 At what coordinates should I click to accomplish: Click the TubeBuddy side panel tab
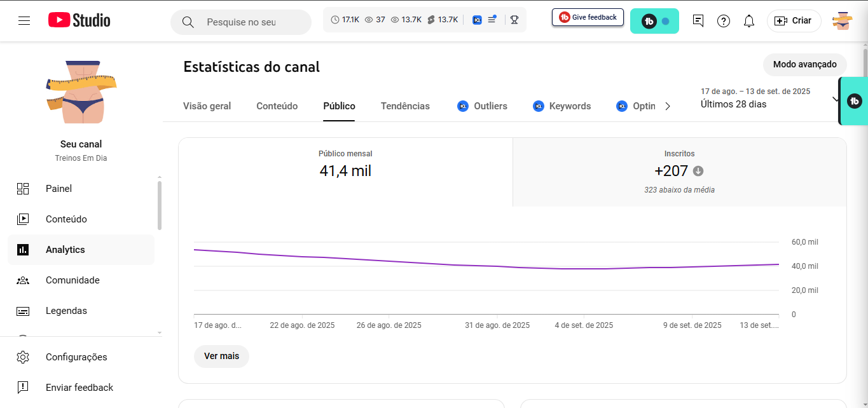click(855, 100)
